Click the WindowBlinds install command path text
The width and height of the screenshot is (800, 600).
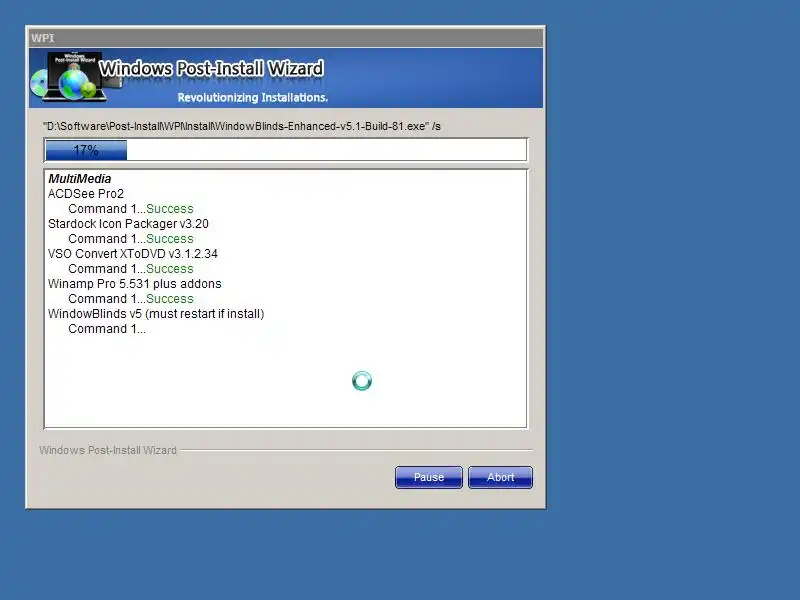point(242,126)
